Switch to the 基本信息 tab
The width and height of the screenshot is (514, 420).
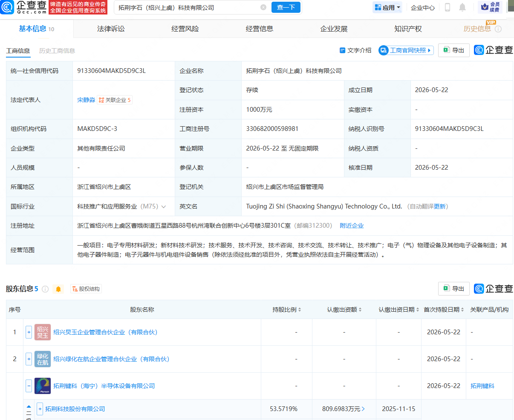(x=37, y=29)
